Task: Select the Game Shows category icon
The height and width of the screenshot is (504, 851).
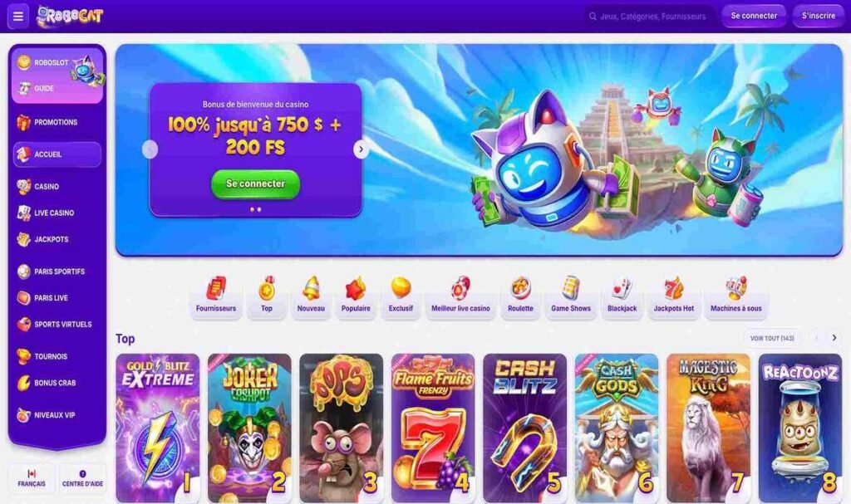Action: pyautogui.click(x=571, y=288)
